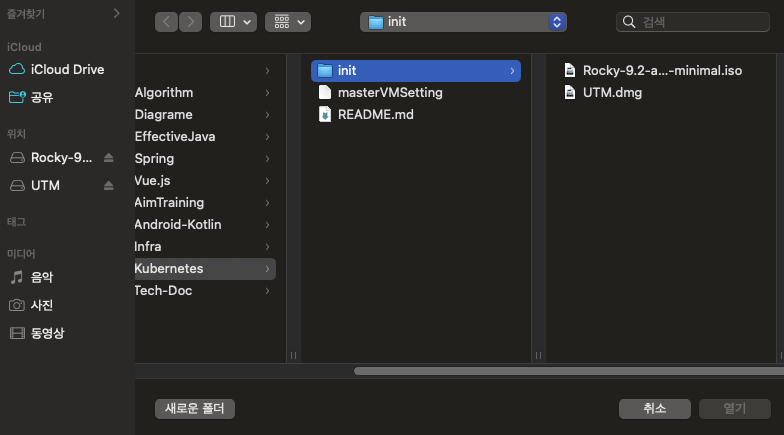Click the film strip icon in sidebar
This screenshot has width=784, height=435.
[x=17, y=333]
